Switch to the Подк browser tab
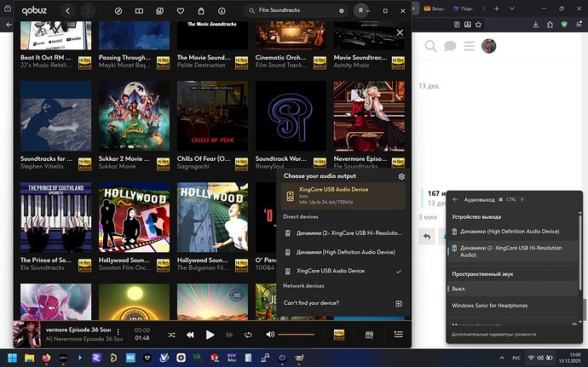This screenshot has width=588, height=367. (463, 9)
